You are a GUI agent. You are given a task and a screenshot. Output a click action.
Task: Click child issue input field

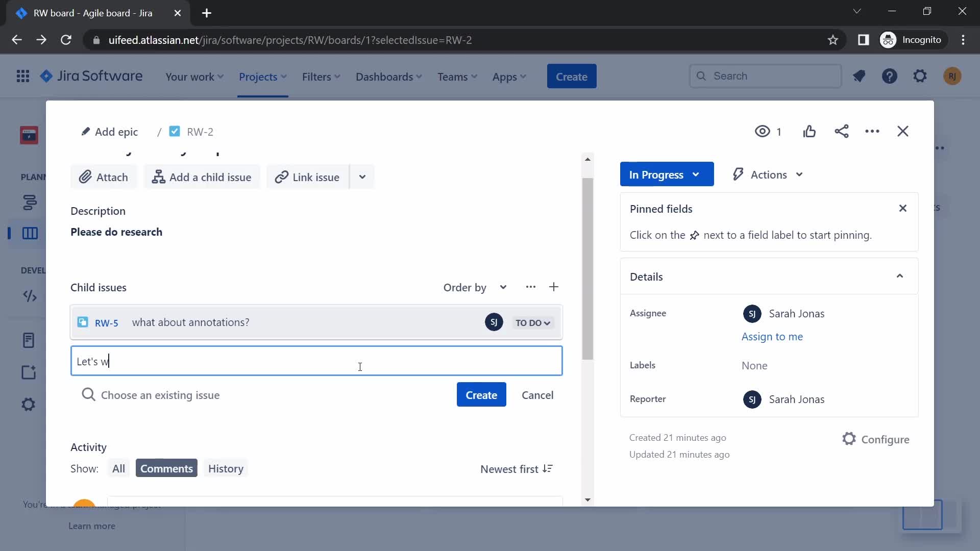point(316,361)
